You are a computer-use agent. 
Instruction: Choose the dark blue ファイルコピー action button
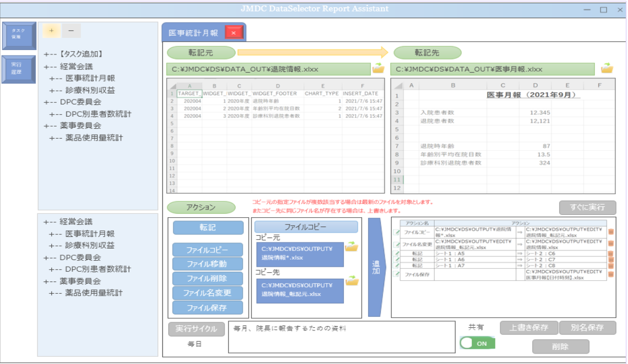[x=207, y=250]
